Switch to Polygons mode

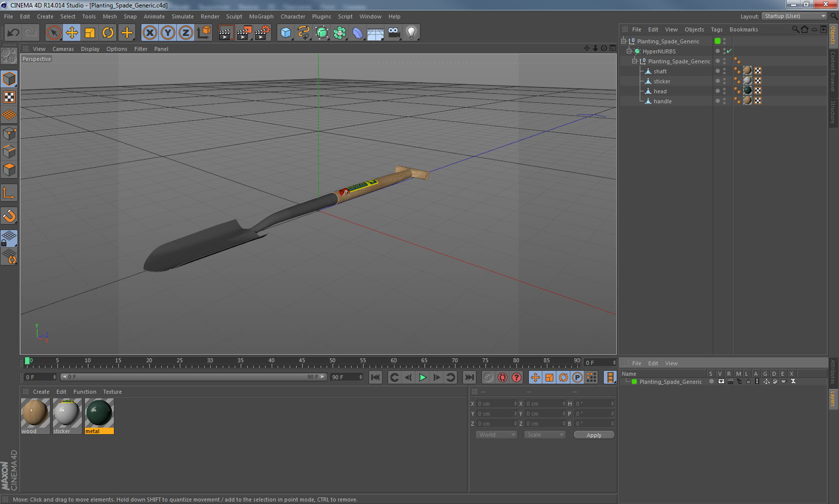point(9,170)
